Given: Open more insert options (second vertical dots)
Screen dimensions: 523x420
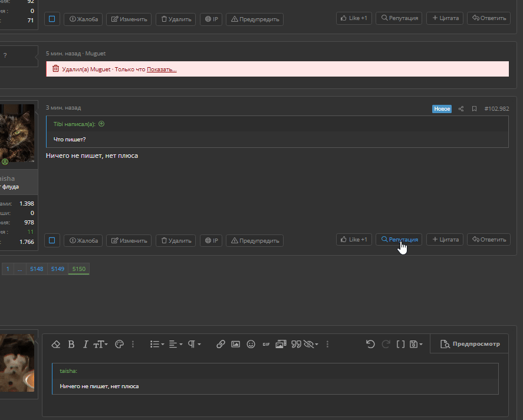Looking at the screenshot, I should point(327,344).
